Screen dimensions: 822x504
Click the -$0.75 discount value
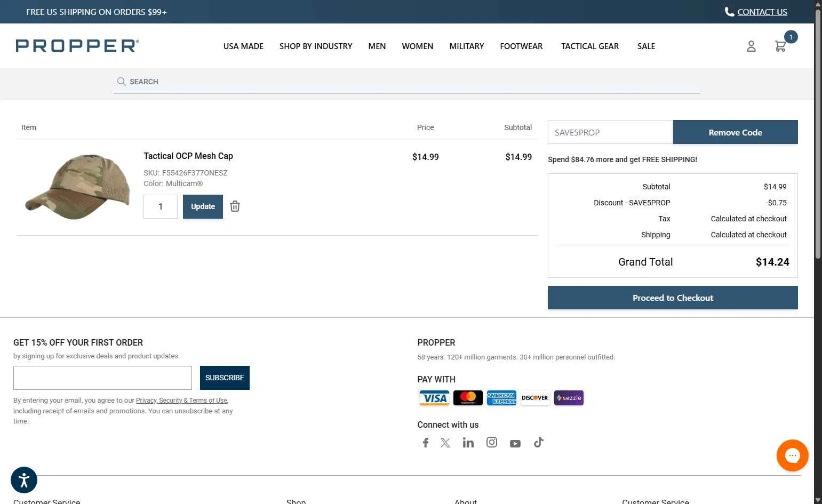(x=776, y=203)
